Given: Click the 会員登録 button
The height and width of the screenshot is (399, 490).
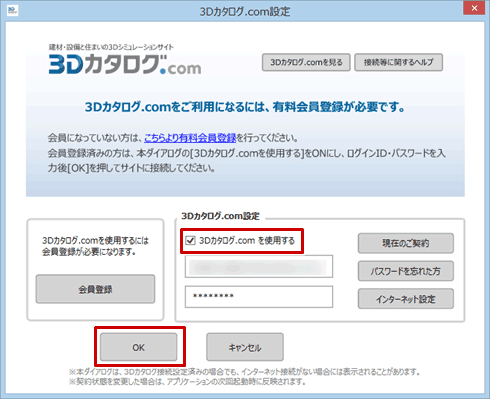Looking at the screenshot, I should click(x=95, y=289).
